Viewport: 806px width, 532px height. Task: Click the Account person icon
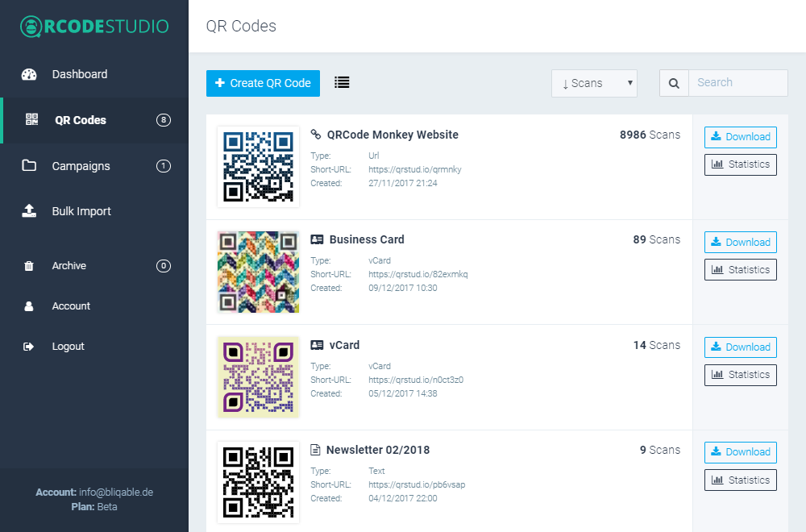coord(29,306)
